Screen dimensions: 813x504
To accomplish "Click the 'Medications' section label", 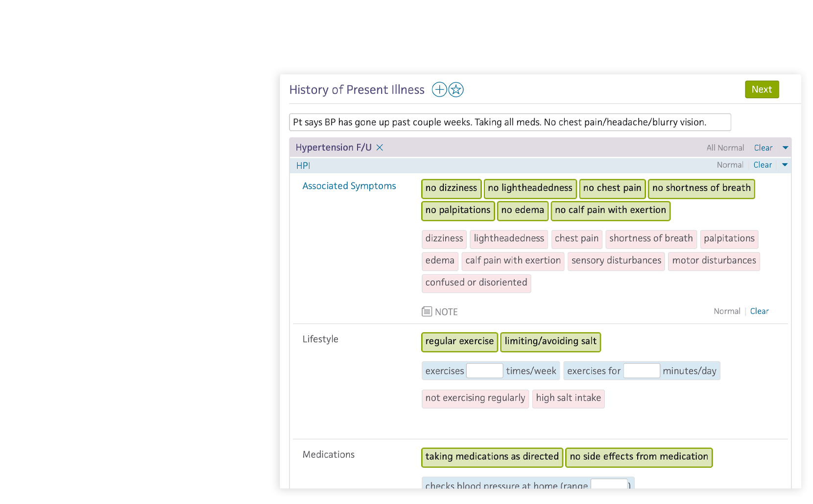I will coord(329,455).
